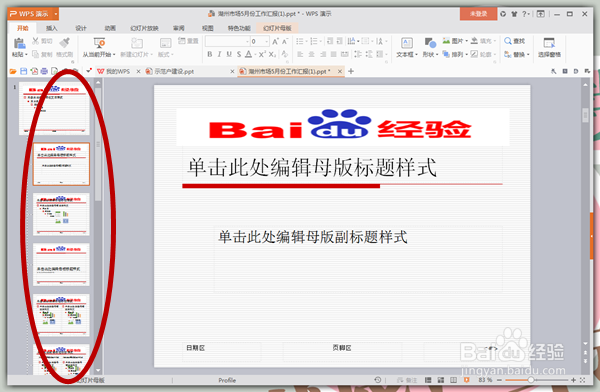600x392 pixels.
Task: Click the increase font size icon
Action: [x=276, y=41]
